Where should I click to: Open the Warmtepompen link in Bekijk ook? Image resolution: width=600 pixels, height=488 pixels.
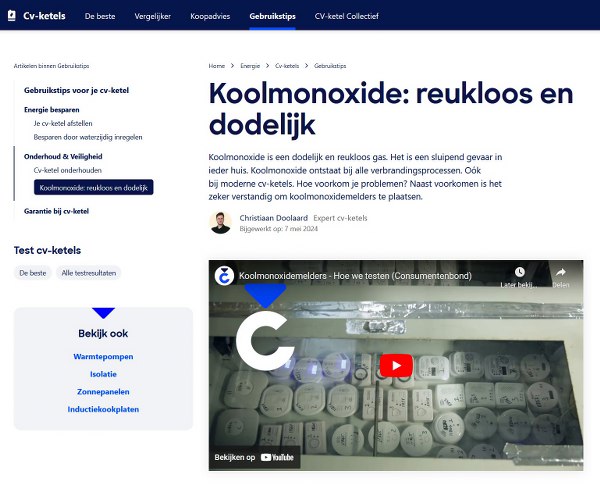click(103, 356)
